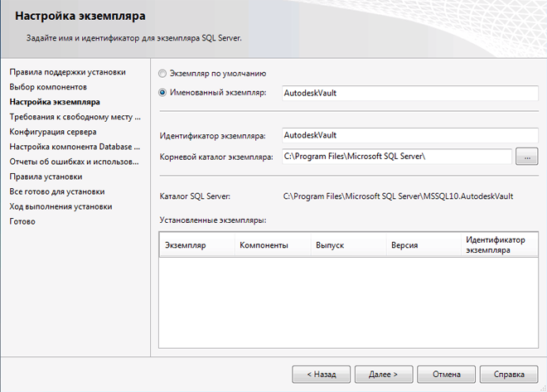547x392 pixels.
Task: Click the 'Идентификатор экземпляра' input field
Action: point(410,135)
